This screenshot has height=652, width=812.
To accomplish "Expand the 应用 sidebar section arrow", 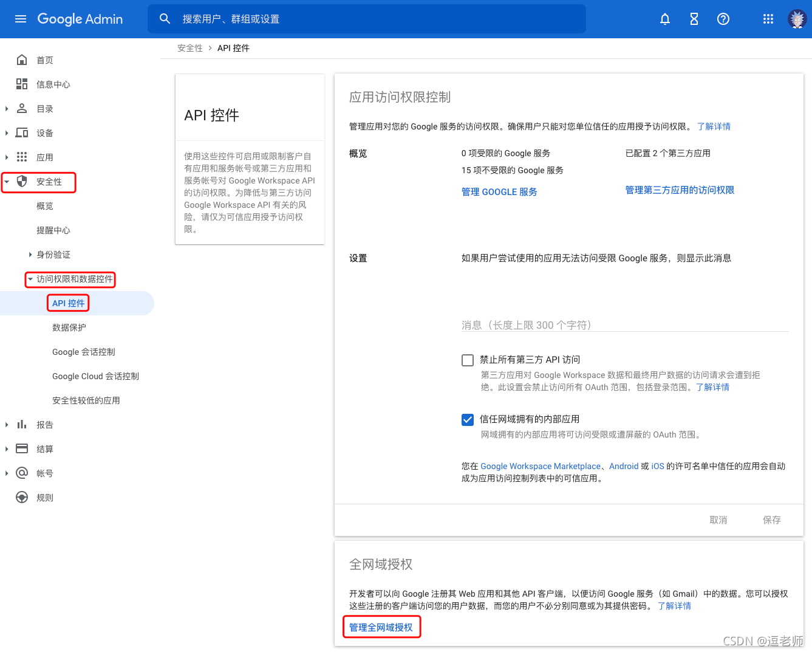I will [x=7, y=157].
